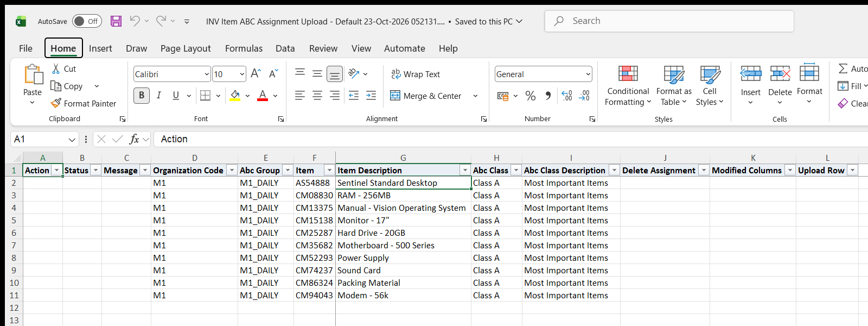Open filter dropdown for Abc Class column
868x326 pixels.
516,171
